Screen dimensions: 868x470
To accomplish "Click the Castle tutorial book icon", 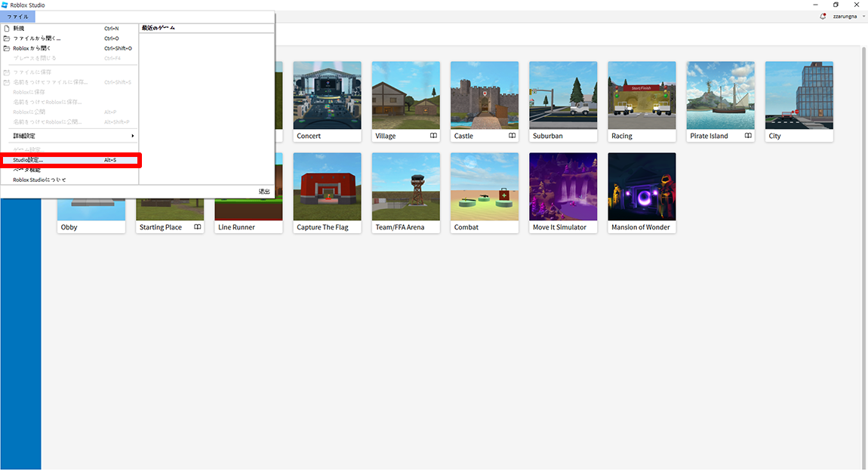I will click(x=512, y=136).
